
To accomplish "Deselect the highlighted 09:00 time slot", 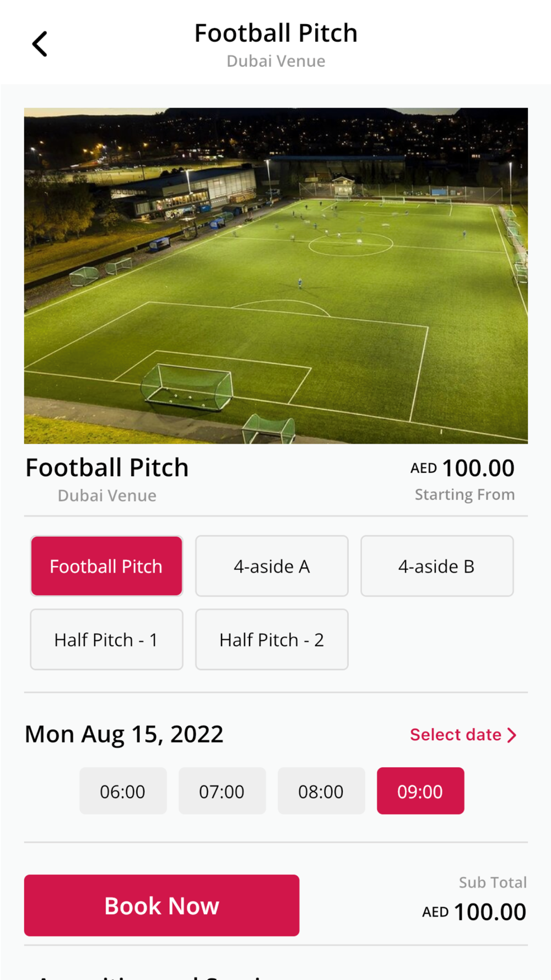I will click(420, 791).
